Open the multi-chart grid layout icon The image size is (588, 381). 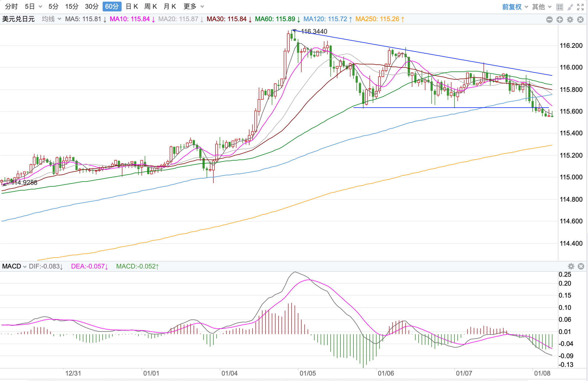pos(559,7)
